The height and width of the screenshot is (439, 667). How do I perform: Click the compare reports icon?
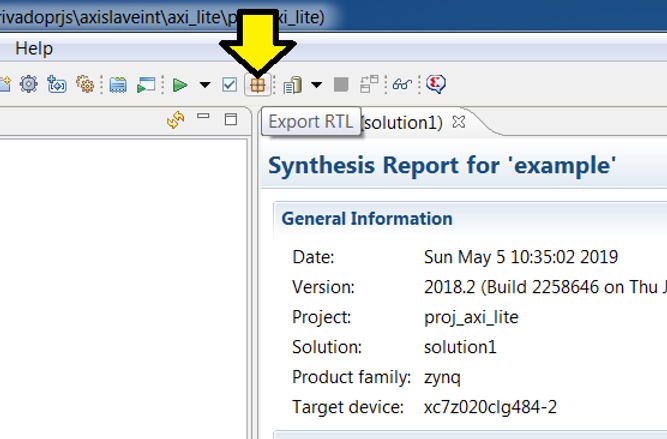point(369,84)
